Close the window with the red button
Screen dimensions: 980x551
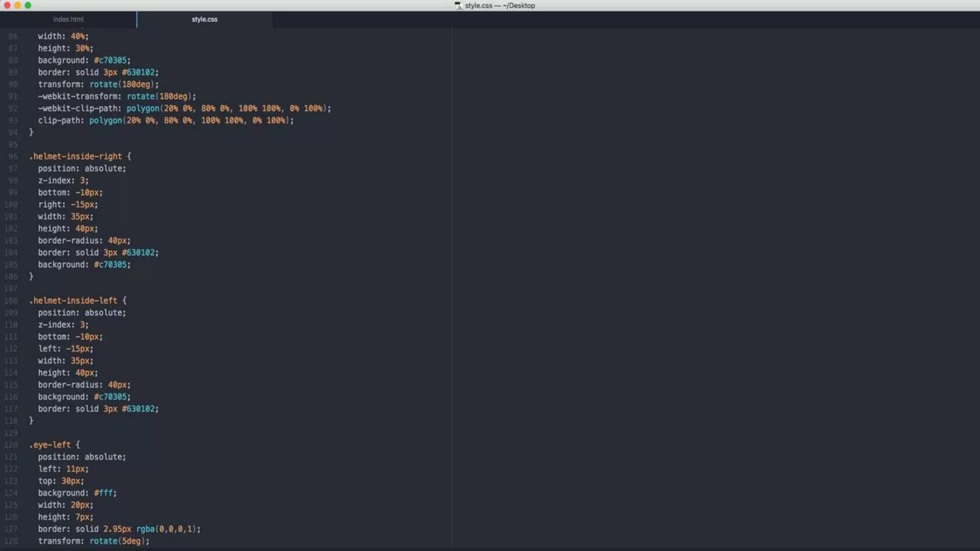7,5
